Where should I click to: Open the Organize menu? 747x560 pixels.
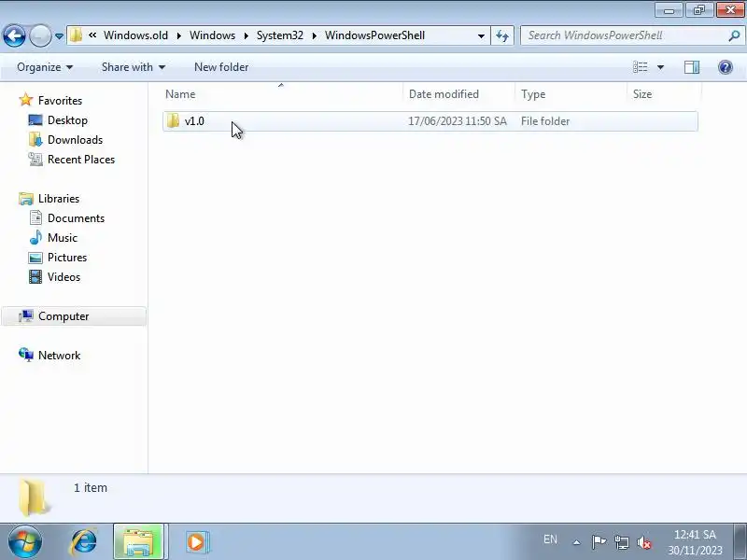(45, 67)
